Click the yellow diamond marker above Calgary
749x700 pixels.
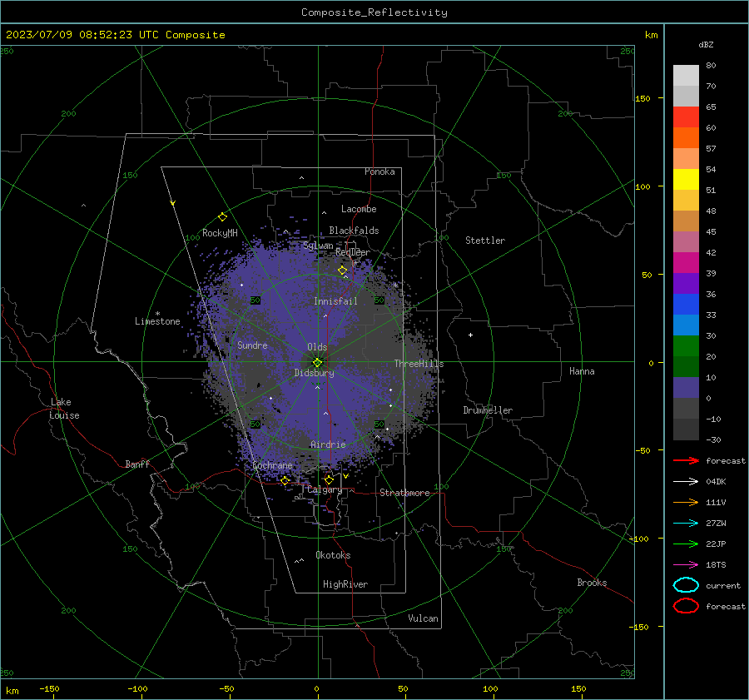[x=329, y=479]
